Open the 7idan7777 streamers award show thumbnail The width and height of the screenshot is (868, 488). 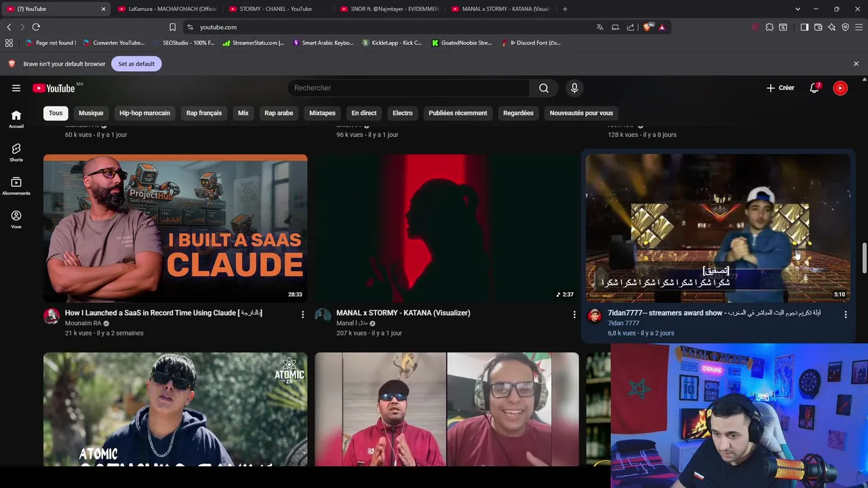click(x=718, y=228)
